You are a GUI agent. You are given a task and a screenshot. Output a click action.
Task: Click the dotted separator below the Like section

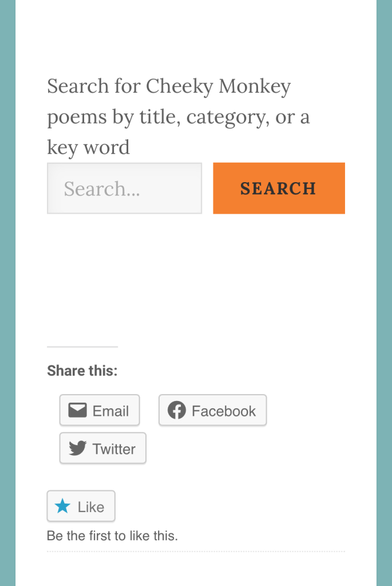pos(196,552)
